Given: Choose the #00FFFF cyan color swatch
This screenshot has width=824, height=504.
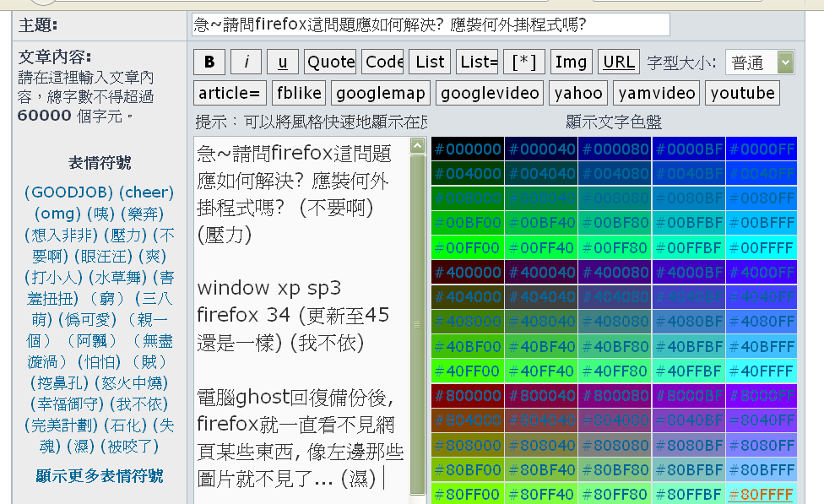Looking at the screenshot, I should pos(762,247).
